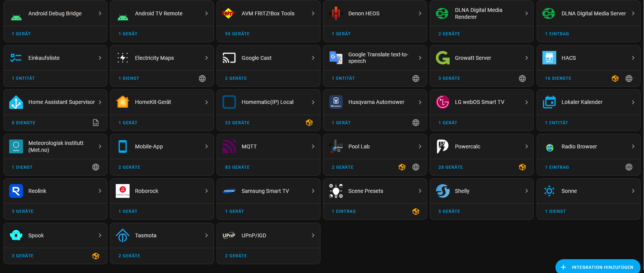Open UPnP/IGD chevron arrow
Viewport: 644px width, 273px height.
click(313, 235)
